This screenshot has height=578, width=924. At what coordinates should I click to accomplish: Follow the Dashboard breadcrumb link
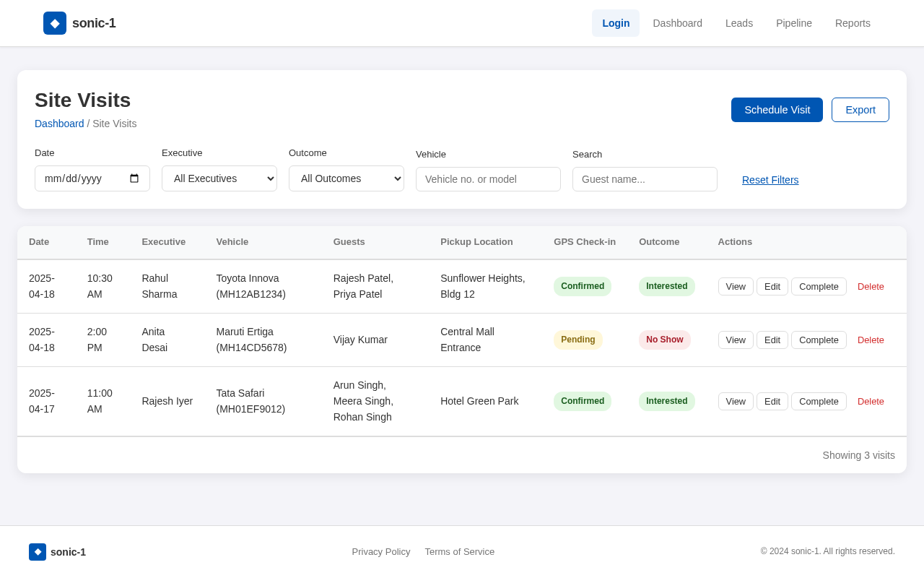59,124
